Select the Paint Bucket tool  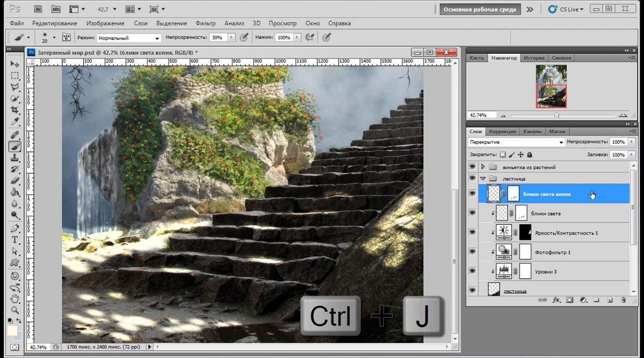(15, 193)
